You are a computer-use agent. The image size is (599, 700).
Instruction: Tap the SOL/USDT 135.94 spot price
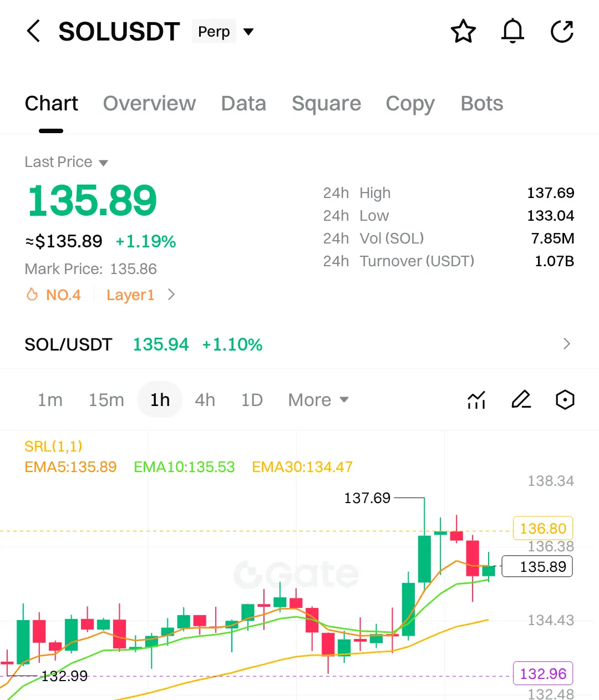coord(161,344)
